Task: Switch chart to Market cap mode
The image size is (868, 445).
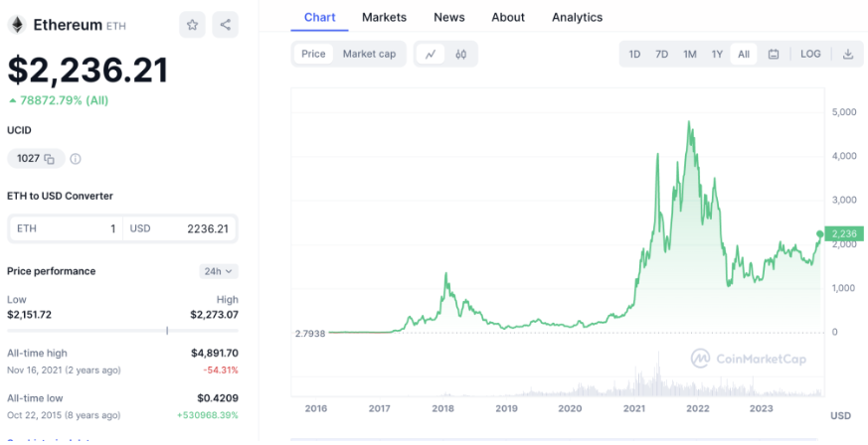Action: pyautogui.click(x=369, y=54)
